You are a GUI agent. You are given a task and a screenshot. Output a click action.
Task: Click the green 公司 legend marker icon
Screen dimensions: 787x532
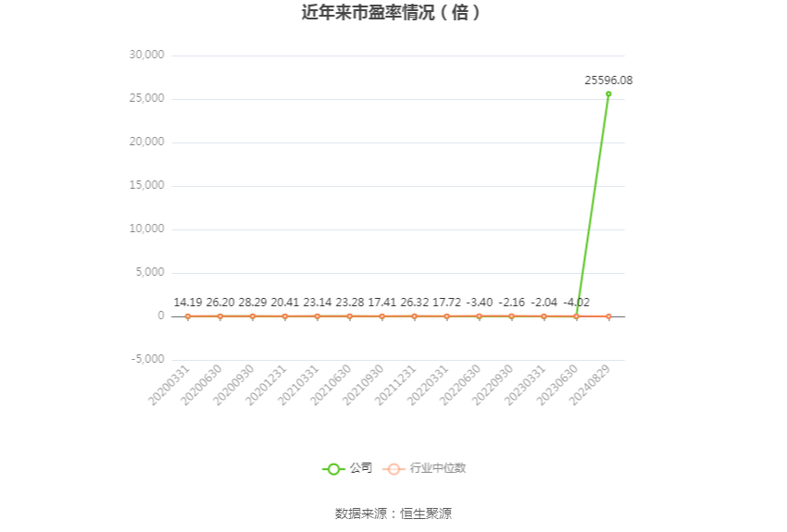pos(333,469)
